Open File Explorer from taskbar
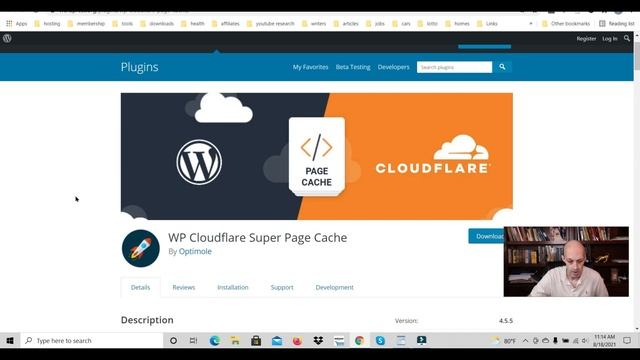 coord(236,340)
